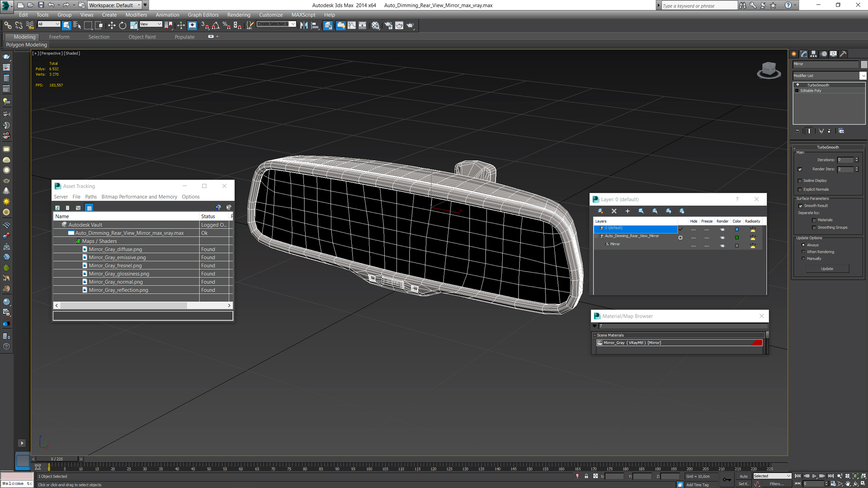Delete layer using the X icon
Image resolution: width=868 pixels, height=488 pixels.
pos(614,211)
